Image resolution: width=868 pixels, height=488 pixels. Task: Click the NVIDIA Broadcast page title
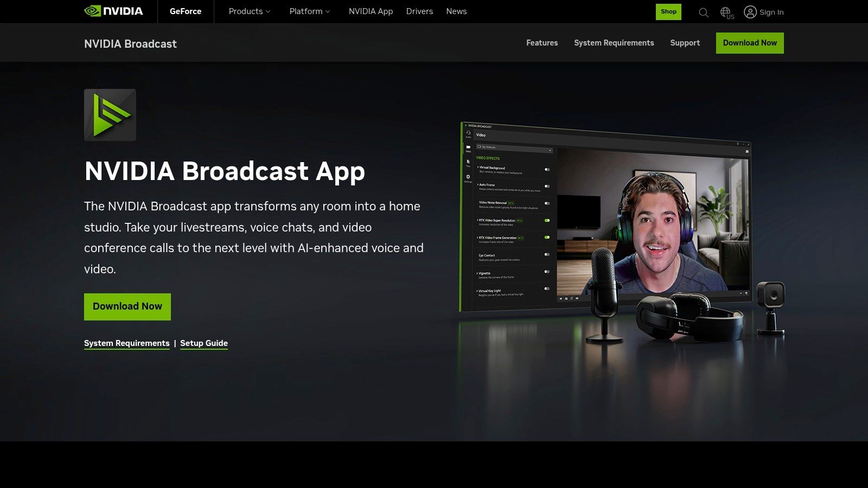[130, 44]
